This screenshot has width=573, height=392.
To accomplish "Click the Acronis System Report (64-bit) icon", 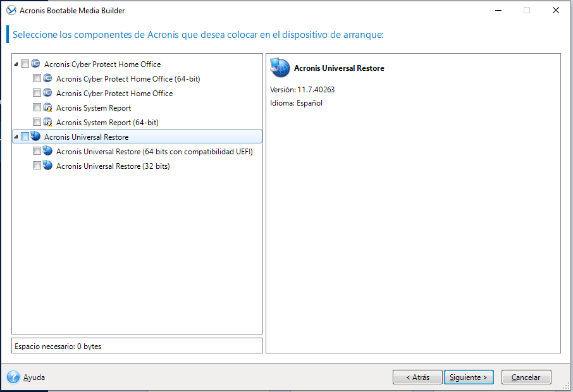I will tap(47, 122).
